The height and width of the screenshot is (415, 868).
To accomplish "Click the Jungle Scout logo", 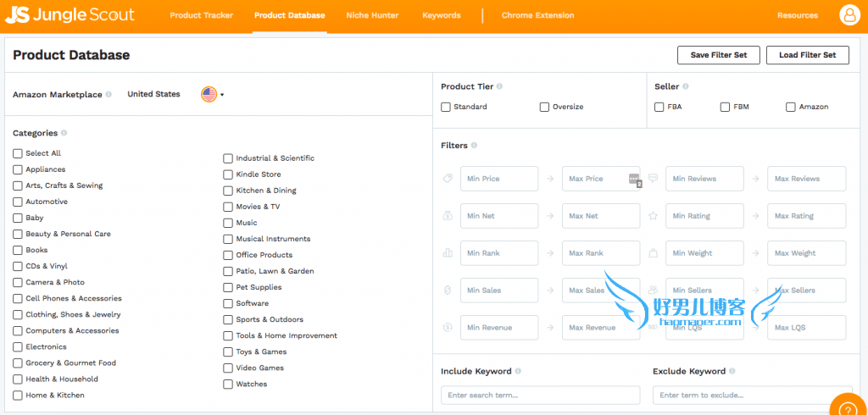I will 70,15.
